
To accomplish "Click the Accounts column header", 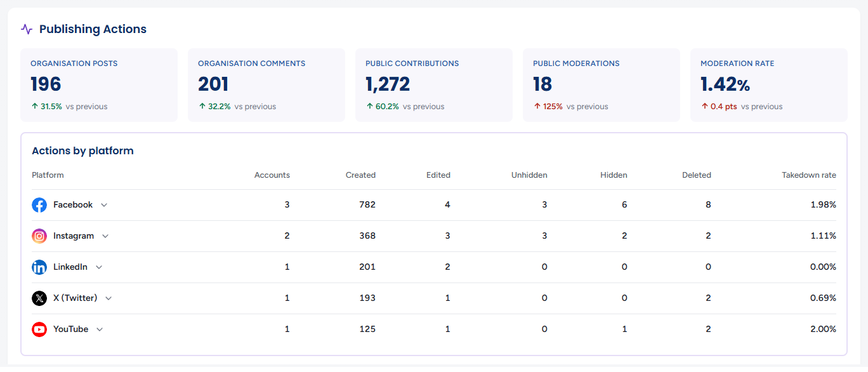I will pos(272,175).
